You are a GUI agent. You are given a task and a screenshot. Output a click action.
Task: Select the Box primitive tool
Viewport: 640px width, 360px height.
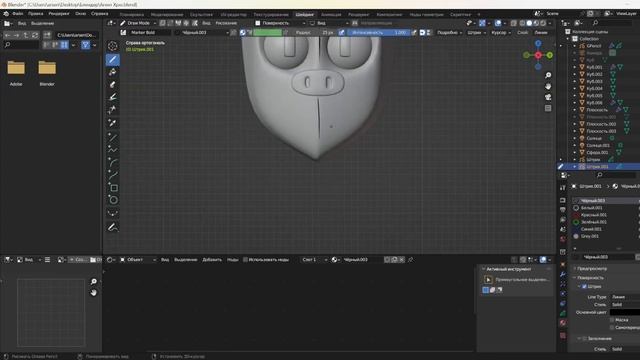click(113, 188)
